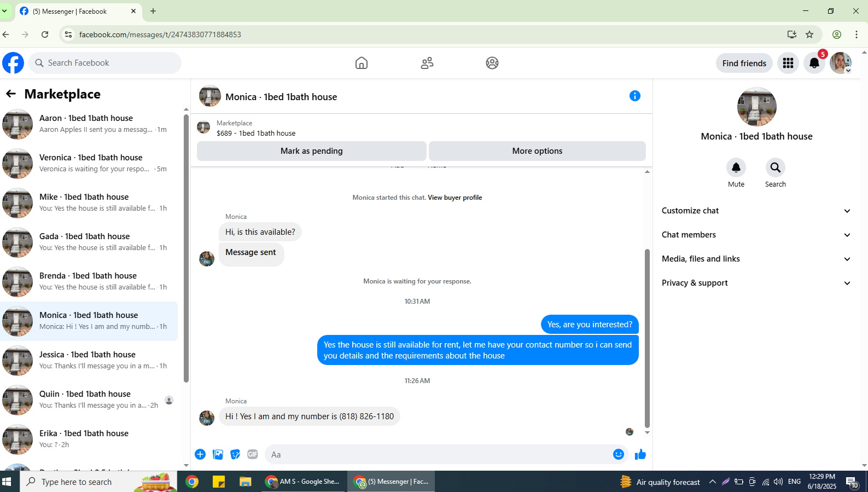Open More options for the listing
Screen dimensions: 868x492
(537, 151)
